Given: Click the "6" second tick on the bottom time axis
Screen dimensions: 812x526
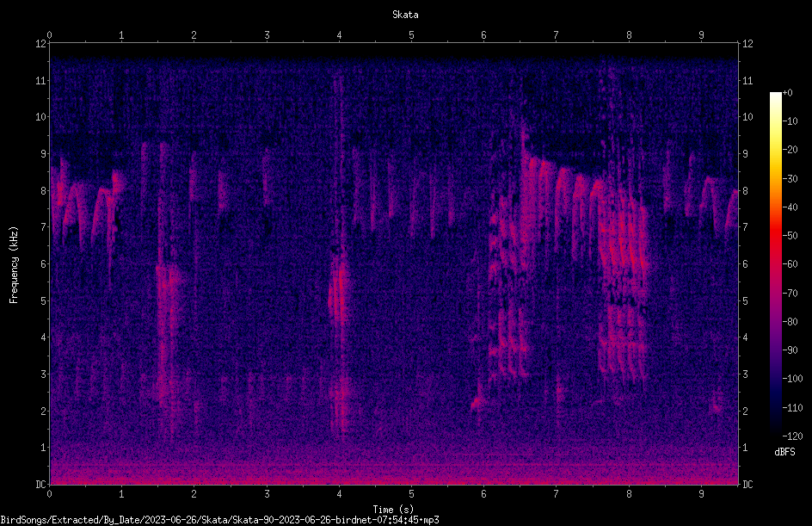Looking at the screenshot, I should tap(483, 494).
